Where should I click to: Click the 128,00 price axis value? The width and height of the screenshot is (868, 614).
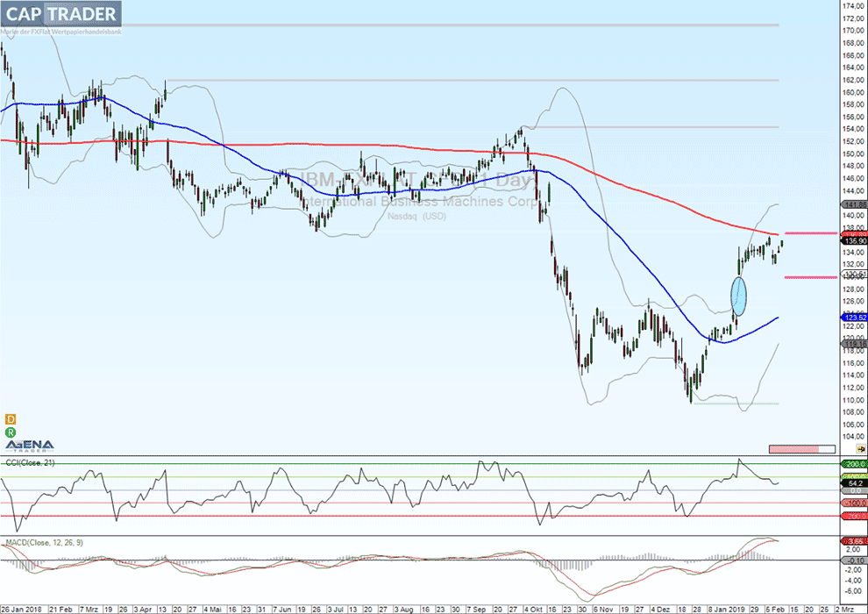pos(853,289)
